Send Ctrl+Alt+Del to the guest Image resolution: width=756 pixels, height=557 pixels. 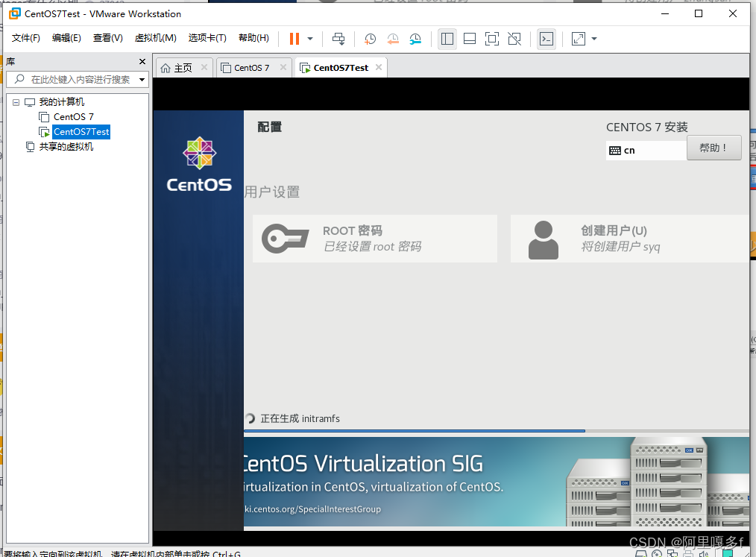338,39
